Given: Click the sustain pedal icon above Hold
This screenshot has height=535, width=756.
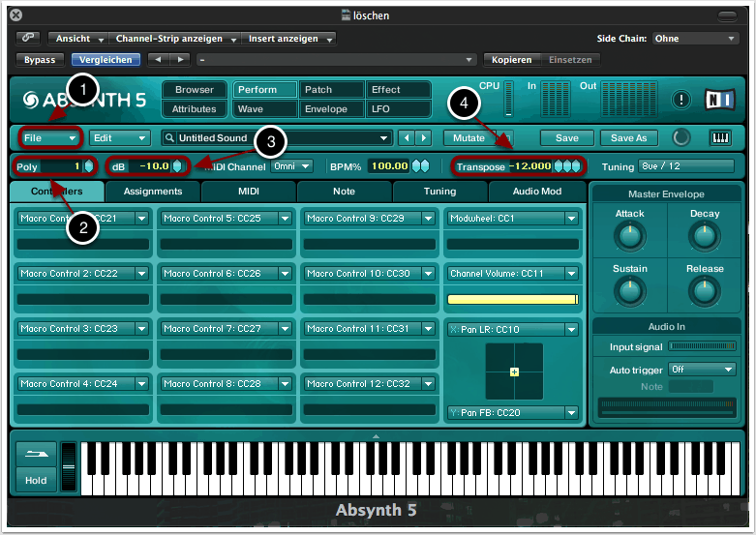Looking at the screenshot, I should (x=36, y=453).
